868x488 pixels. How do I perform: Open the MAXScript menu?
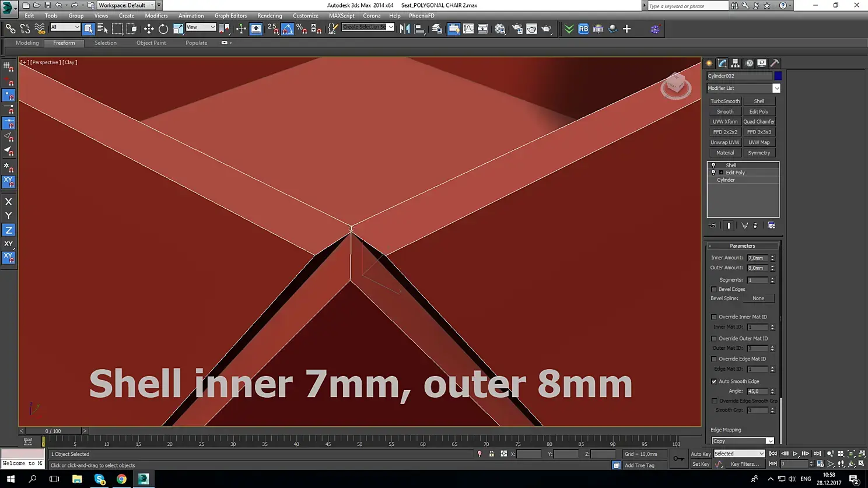[x=341, y=16]
